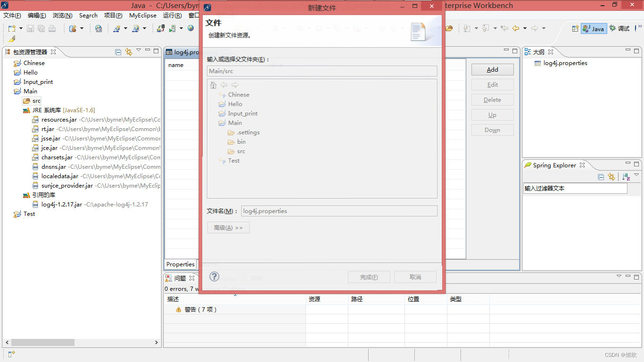
Task: Open Next Annotation dropdown arrow
Action: (476, 29)
